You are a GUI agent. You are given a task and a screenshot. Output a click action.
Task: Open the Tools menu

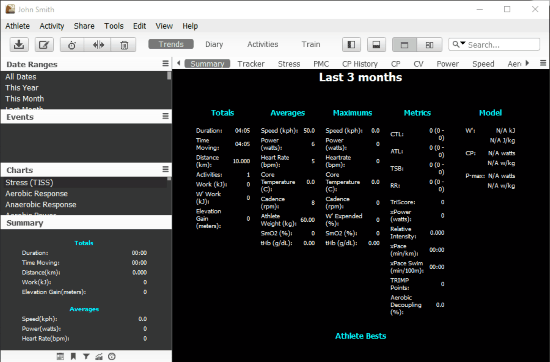[x=114, y=26]
